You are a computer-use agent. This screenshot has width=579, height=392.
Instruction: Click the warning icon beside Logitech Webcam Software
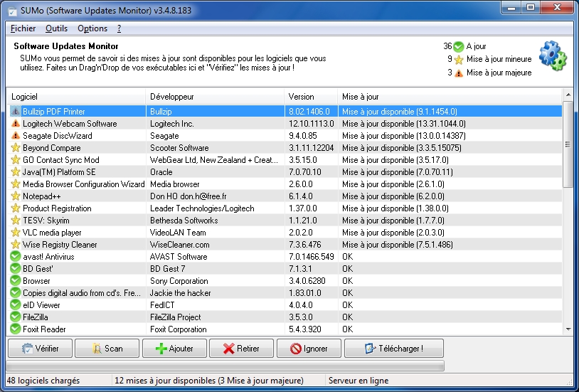pyautogui.click(x=15, y=123)
